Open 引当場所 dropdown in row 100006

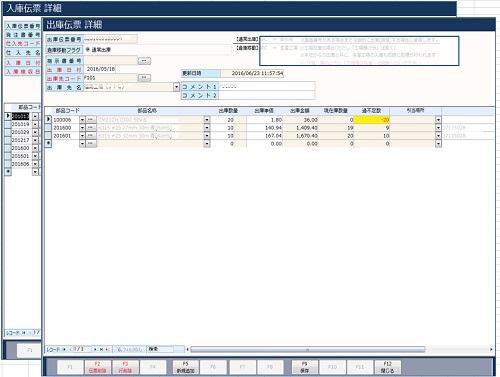[438, 120]
